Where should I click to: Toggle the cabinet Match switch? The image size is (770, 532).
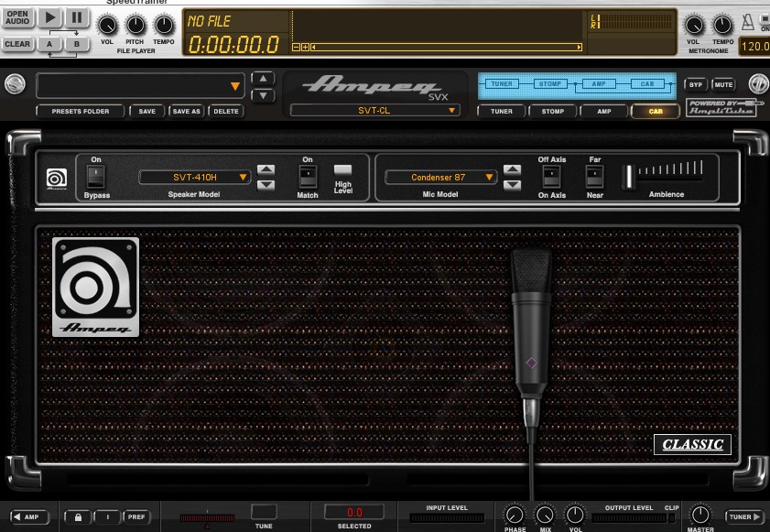tap(308, 177)
